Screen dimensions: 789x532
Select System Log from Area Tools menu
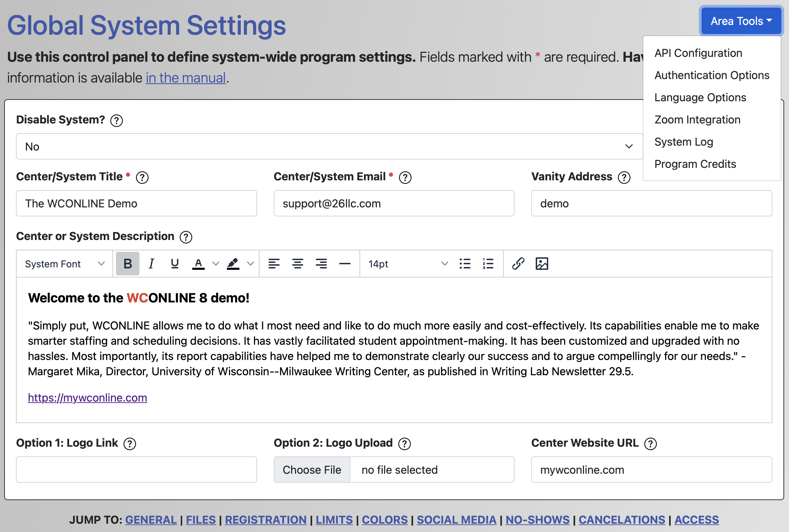click(x=683, y=141)
